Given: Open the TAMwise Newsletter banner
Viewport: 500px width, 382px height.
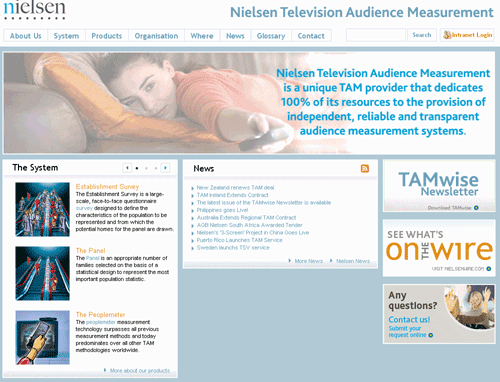Looking at the screenshot, I should 439,186.
